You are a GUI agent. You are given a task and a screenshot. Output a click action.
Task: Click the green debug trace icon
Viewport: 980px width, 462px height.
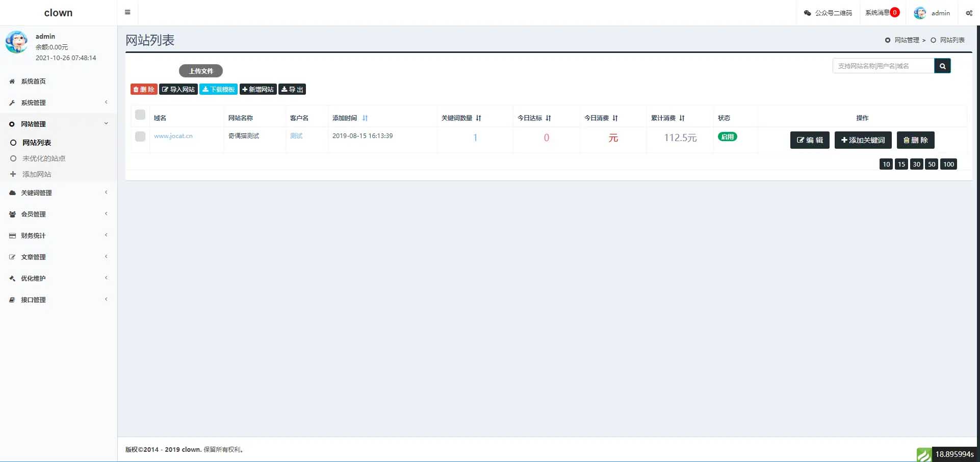pyautogui.click(x=924, y=454)
